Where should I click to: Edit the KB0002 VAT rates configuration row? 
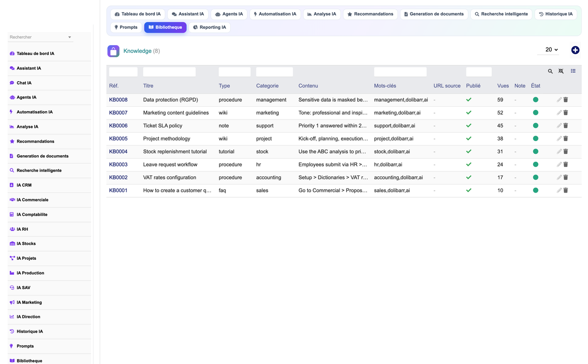click(559, 177)
